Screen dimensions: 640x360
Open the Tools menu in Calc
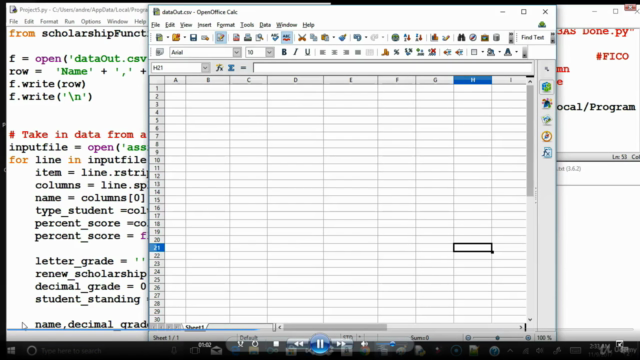tap(247, 25)
